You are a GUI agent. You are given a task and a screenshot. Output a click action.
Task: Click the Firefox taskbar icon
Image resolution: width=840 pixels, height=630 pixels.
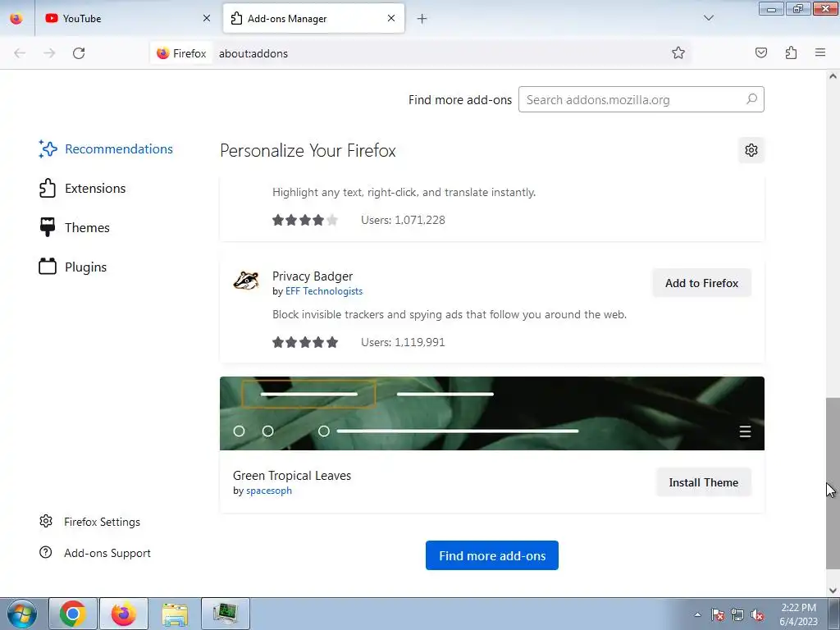[124, 614]
